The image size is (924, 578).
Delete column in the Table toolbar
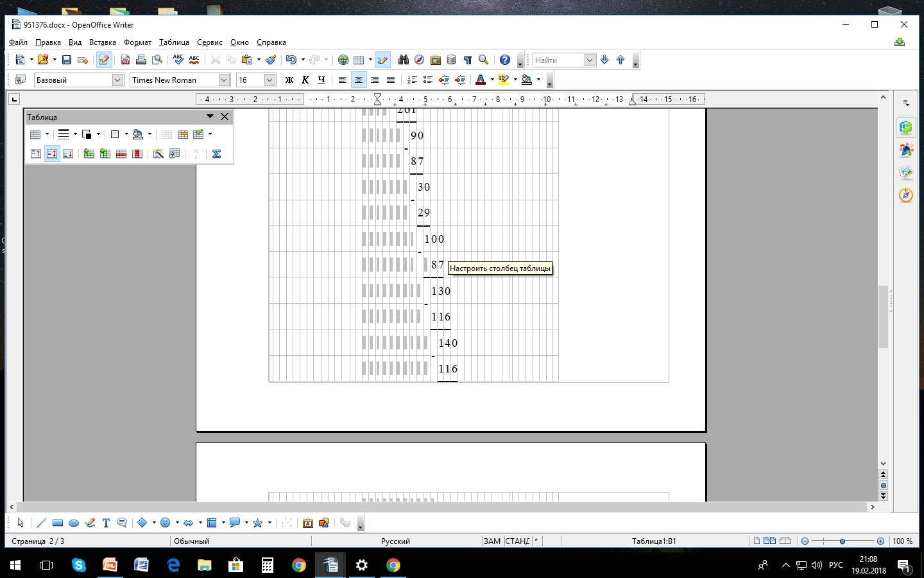[x=137, y=153]
